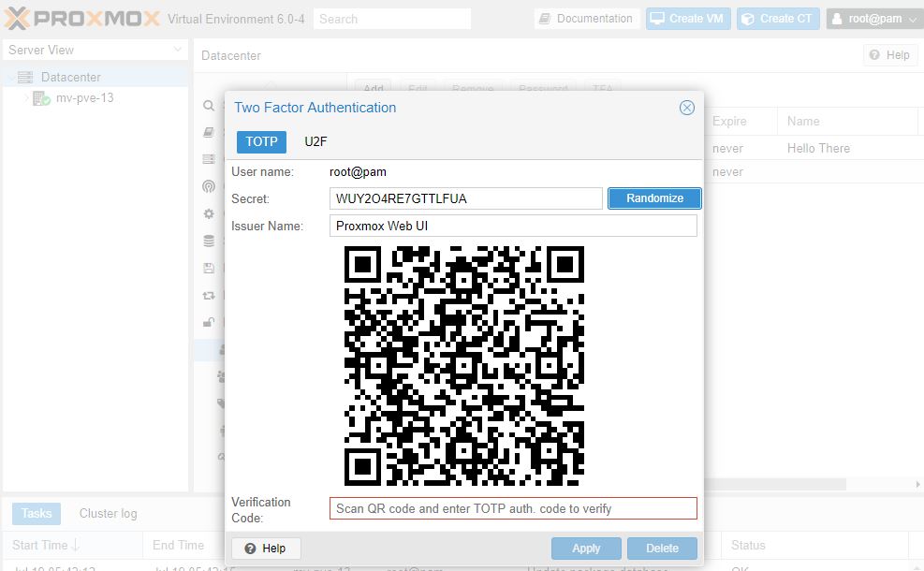Select the Hello There user row

(x=818, y=148)
